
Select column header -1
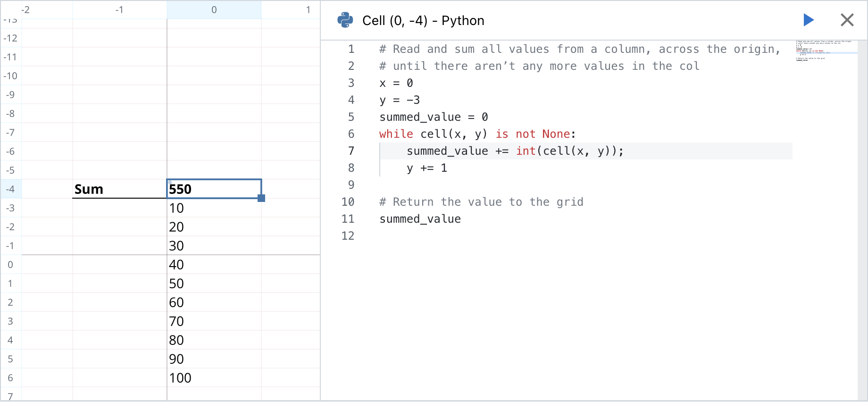point(119,9)
